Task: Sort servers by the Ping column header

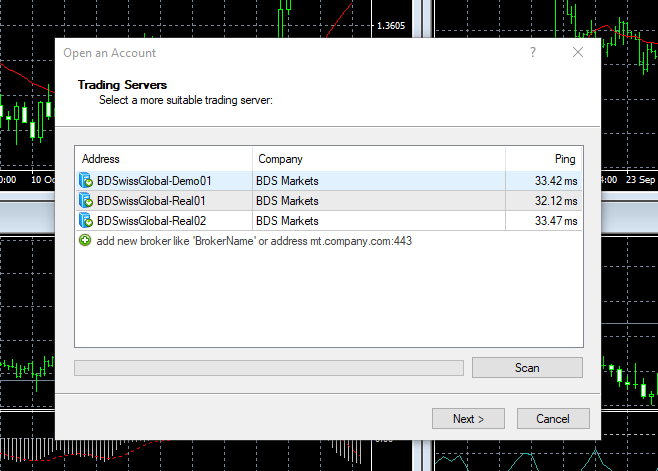Action: (544, 159)
